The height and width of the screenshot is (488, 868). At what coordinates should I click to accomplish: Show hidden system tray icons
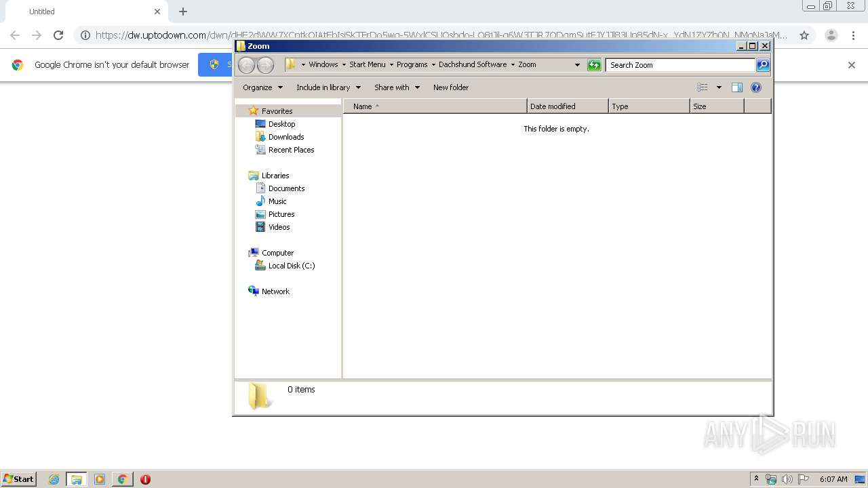[757, 479]
